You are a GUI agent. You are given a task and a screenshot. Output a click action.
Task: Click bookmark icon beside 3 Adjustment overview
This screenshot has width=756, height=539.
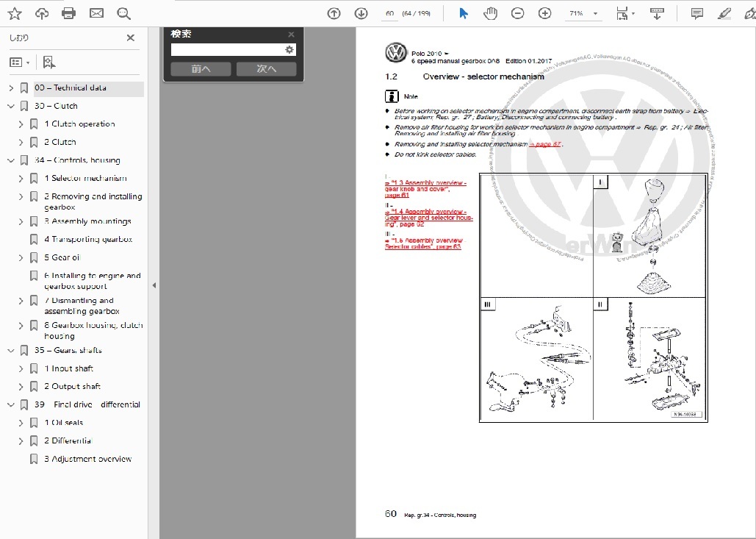tap(34, 459)
